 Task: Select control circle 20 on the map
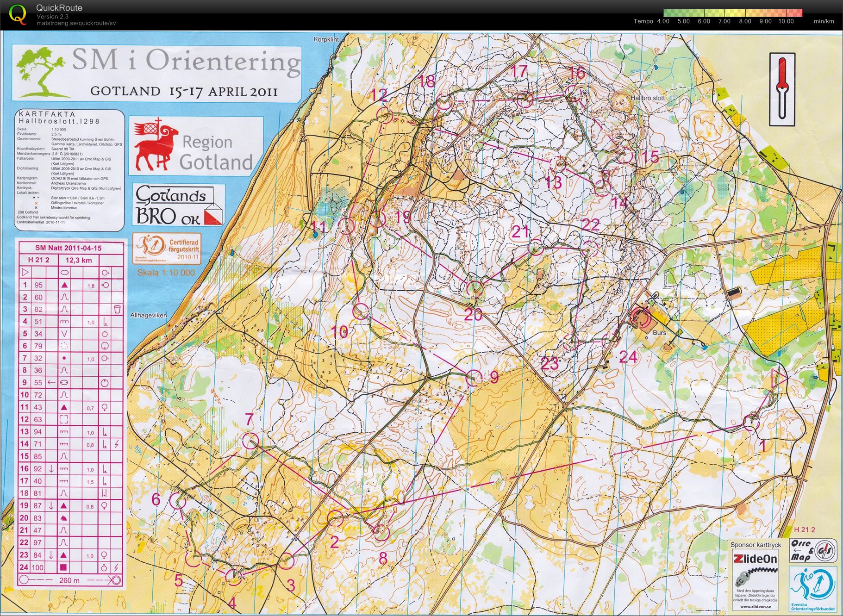point(475,289)
